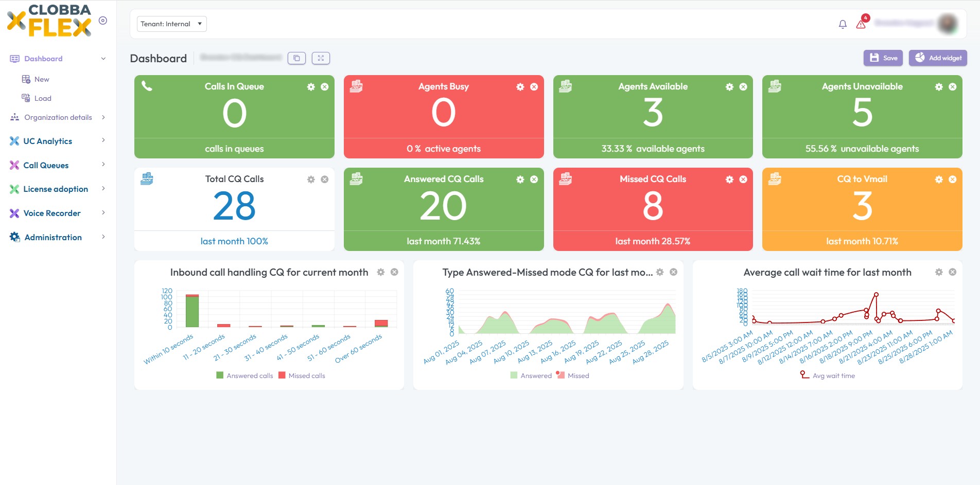Viewport: 980px width, 485px height.
Task: Select Load under Dashboard menu
Action: click(x=42, y=98)
